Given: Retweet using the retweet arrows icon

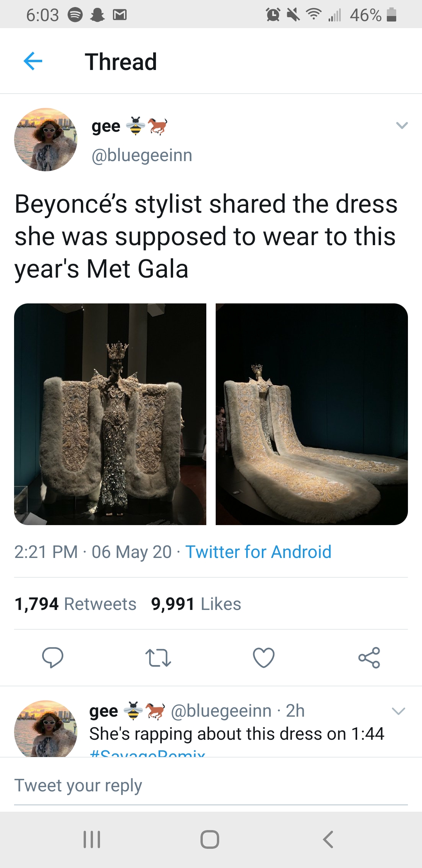Looking at the screenshot, I should (158, 657).
